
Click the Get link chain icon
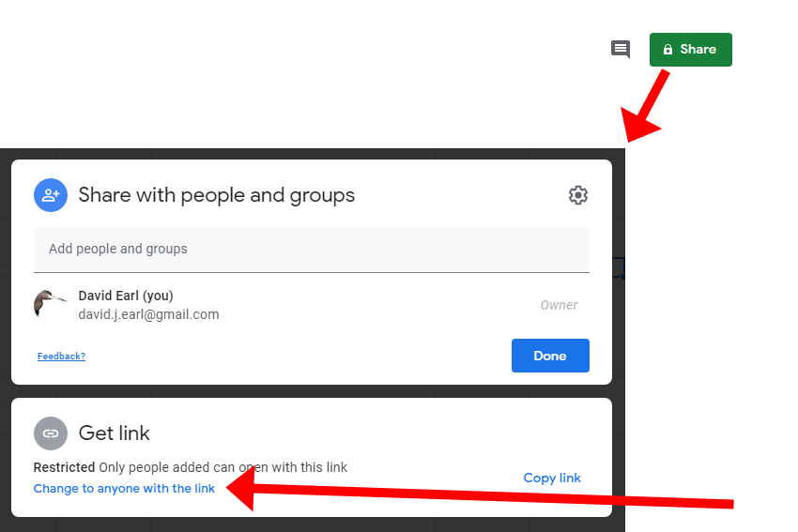(x=51, y=433)
